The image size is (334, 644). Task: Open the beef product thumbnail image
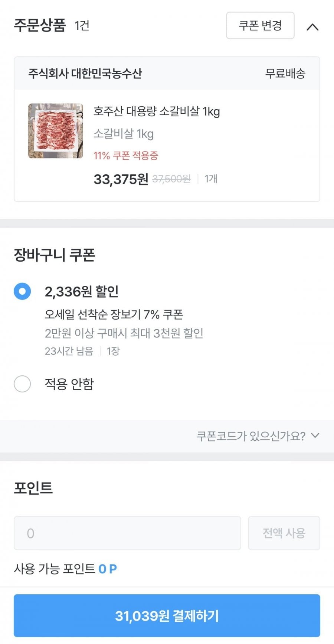tap(56, 131)
